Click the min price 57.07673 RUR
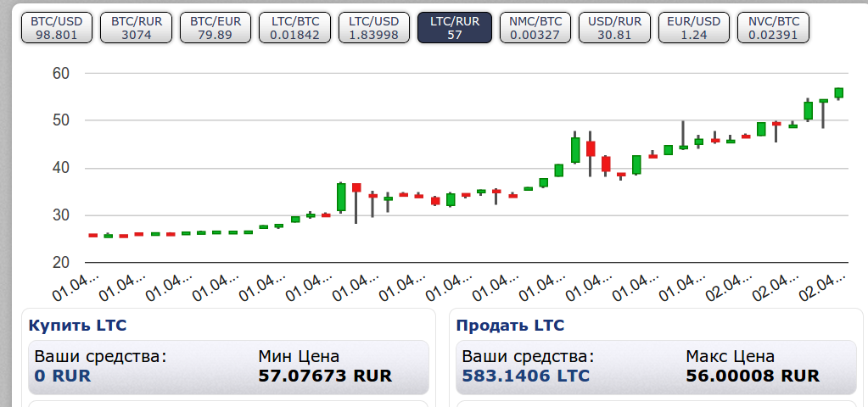868x407 pixels. [x=325, y=376]
